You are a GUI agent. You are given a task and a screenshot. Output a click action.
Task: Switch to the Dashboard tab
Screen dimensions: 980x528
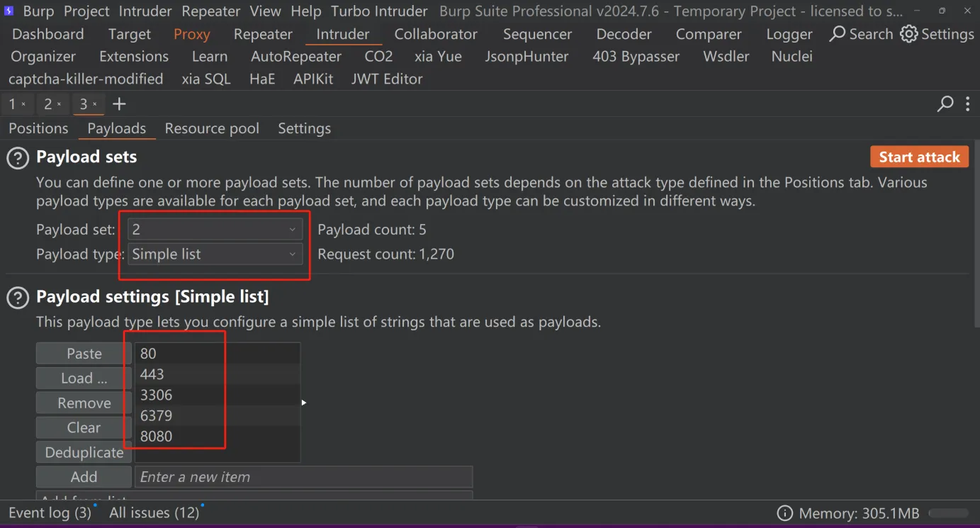pyautogui.click(x=47, y=34)
